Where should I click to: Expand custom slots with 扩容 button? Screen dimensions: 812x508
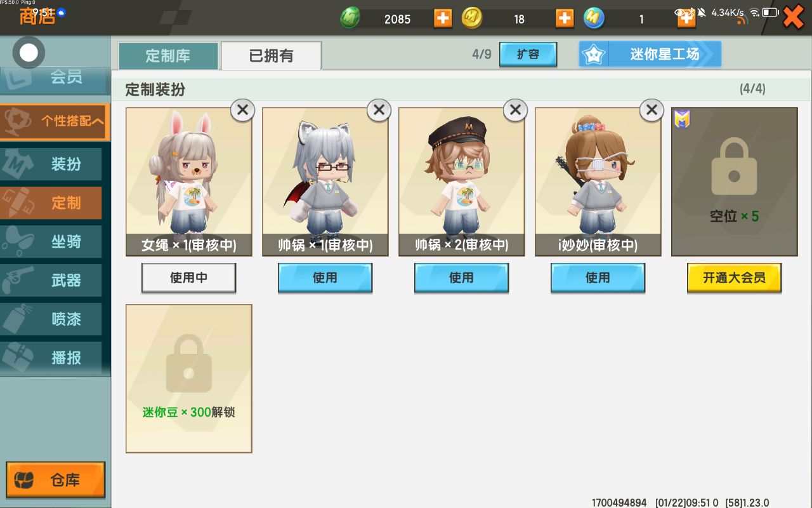click(528, 55)
